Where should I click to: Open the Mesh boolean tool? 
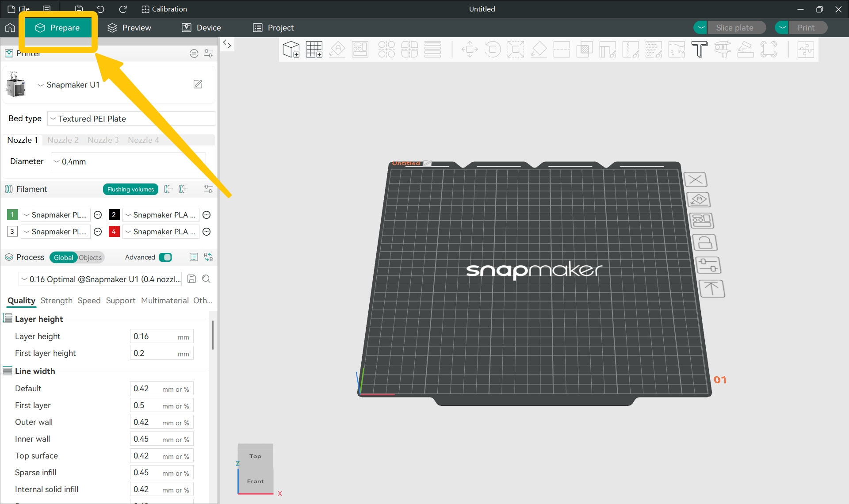pyautogui.click(x=585, y=50)
